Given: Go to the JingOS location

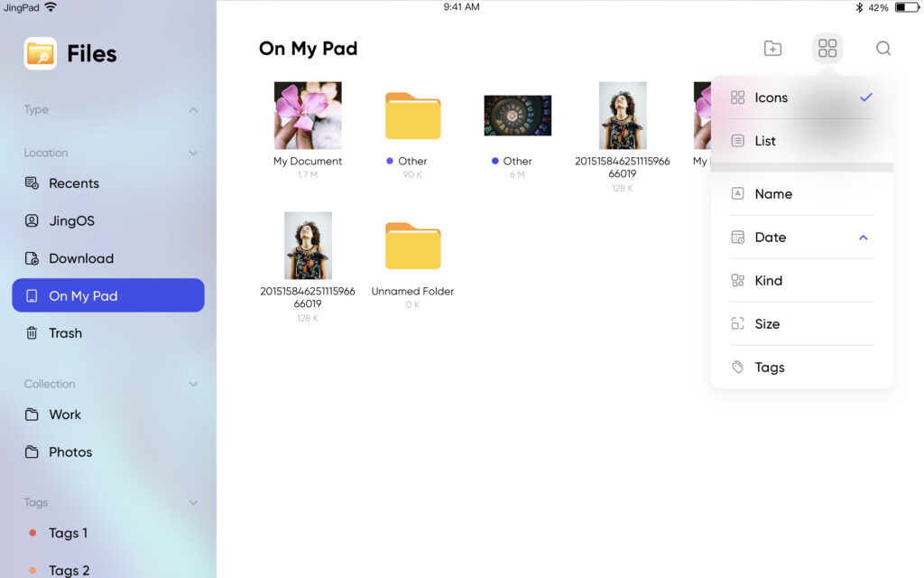Looking at the screenshot, I should tap(71, 220).
